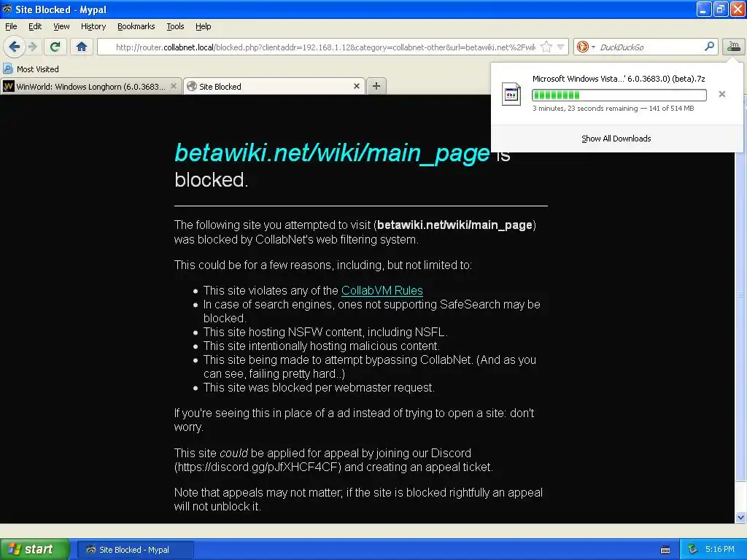Image resolution: width=747 pixels, height=560 pixels.
Task: Click the Most Visited bookmark icon
Action: (x=7, y=69)
